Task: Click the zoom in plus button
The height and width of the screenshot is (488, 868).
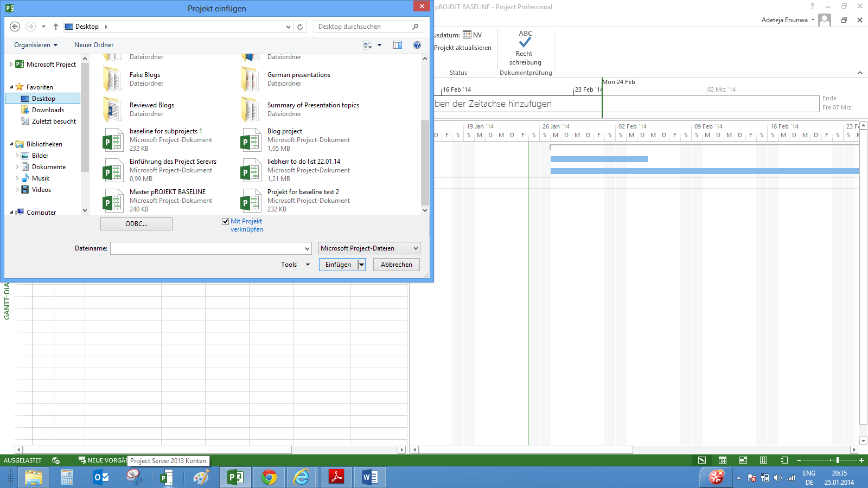Action: click(x=861, y=460)
